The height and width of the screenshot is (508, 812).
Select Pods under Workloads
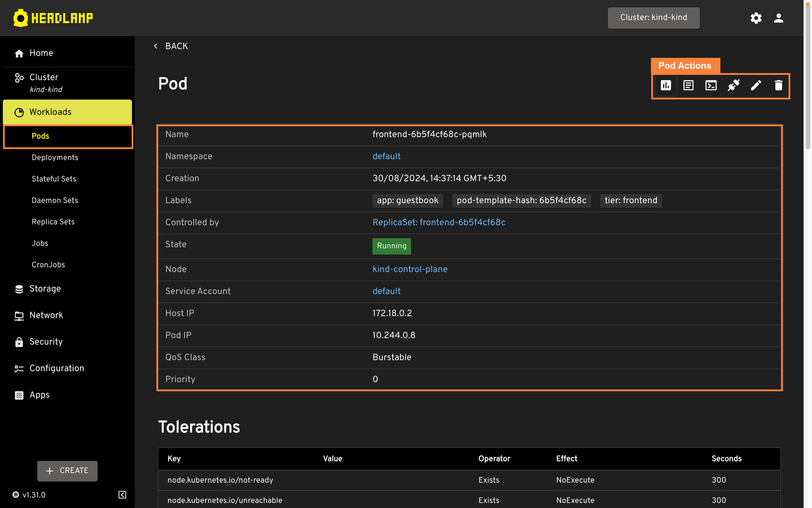[x=68, y=136]
